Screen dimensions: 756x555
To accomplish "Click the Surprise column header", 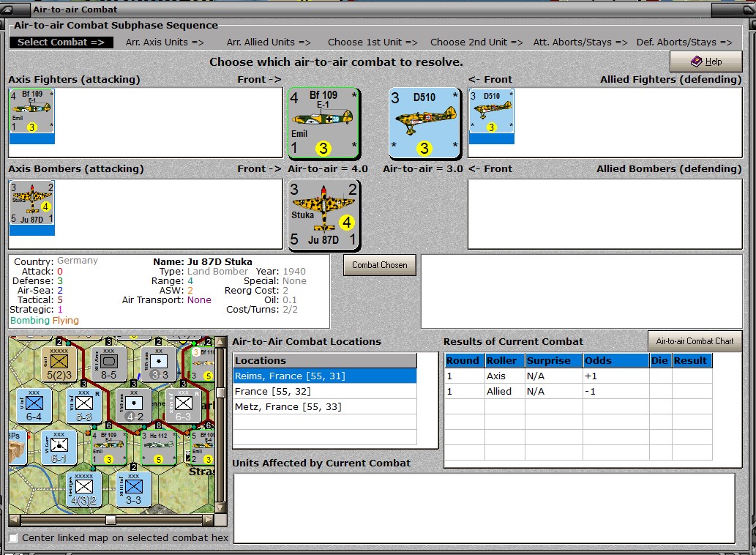I will click(x=554, y=361).
